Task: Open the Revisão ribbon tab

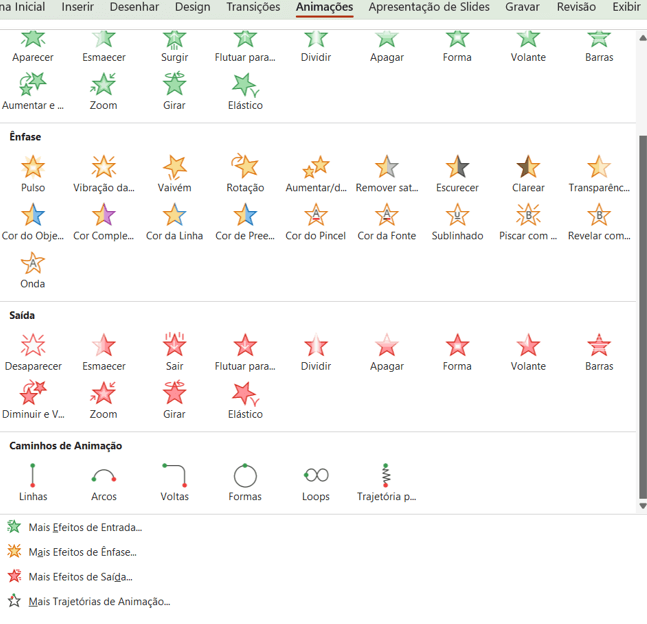Action: coord(576,7)
